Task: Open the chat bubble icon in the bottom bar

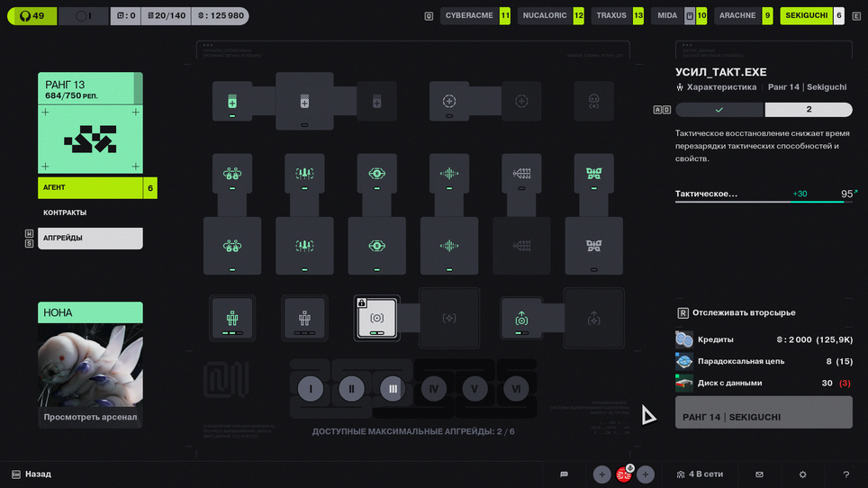Action: pyautogui.click(x=564, y=474)
